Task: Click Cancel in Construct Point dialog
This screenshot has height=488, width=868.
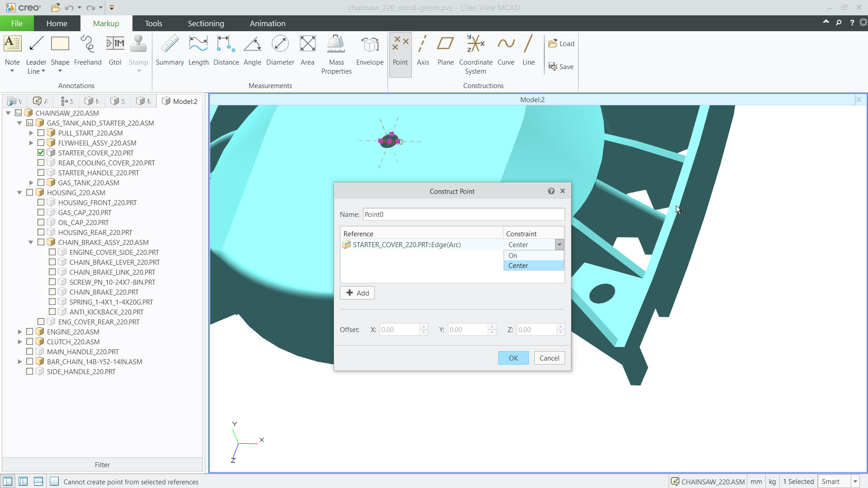Action: click(549, 358)
